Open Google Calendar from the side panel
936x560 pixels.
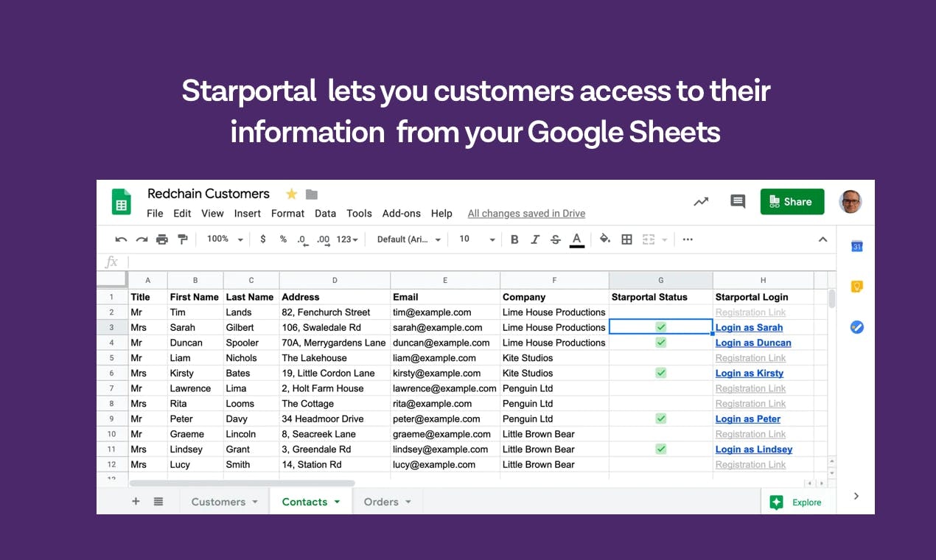(x=856, y=246)
